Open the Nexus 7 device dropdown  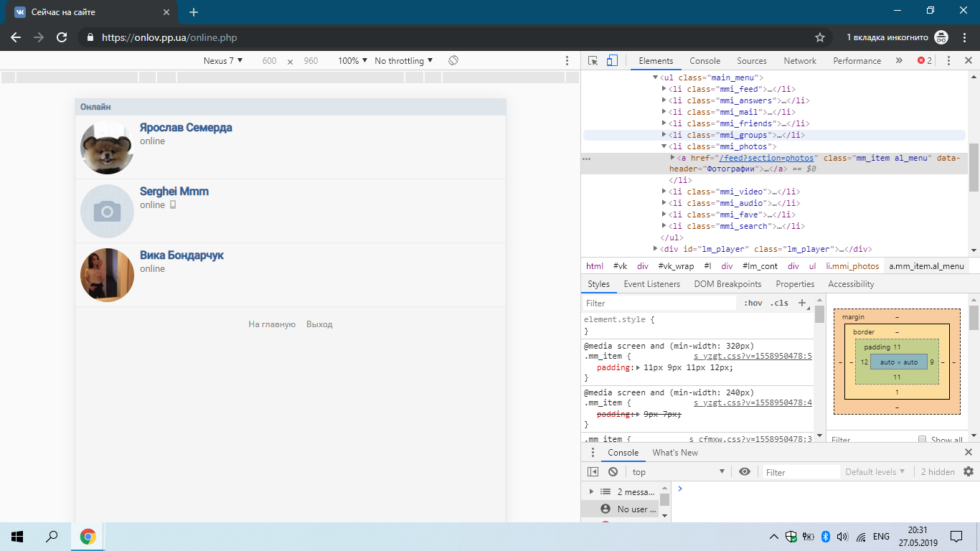[x=223, y=61]
